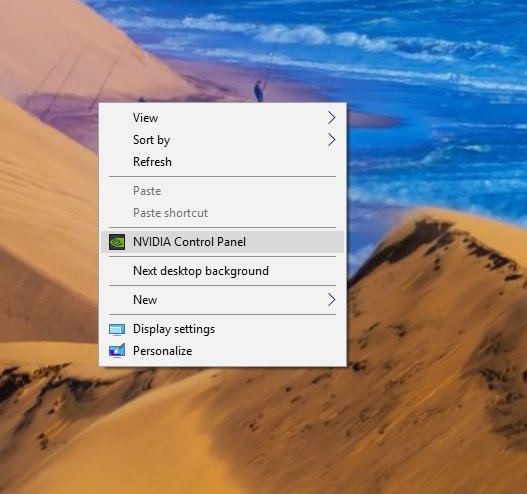Switch to Next desktop background
The image size is (527, 494).
pos(222,271)
